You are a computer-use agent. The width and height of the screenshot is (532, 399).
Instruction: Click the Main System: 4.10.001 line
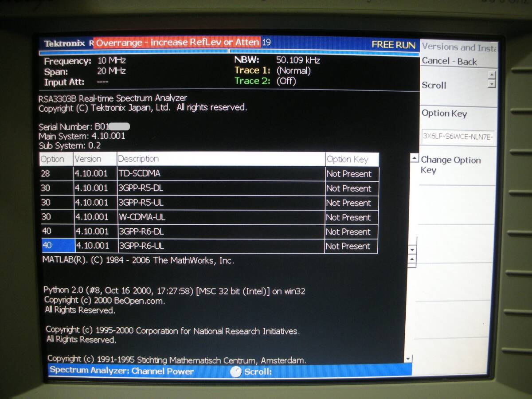tap(82, 136)
